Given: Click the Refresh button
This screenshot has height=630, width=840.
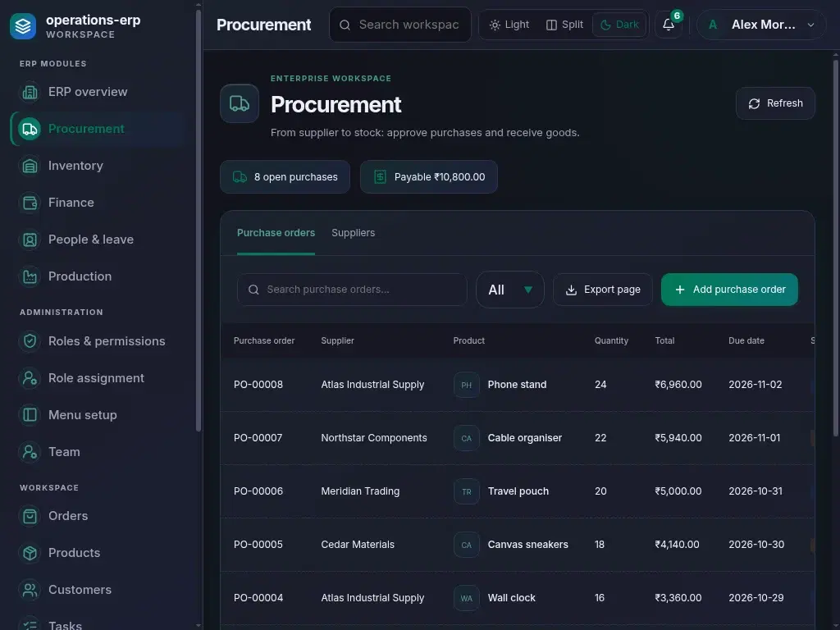Looking at the screenshot, I should 775,103.
